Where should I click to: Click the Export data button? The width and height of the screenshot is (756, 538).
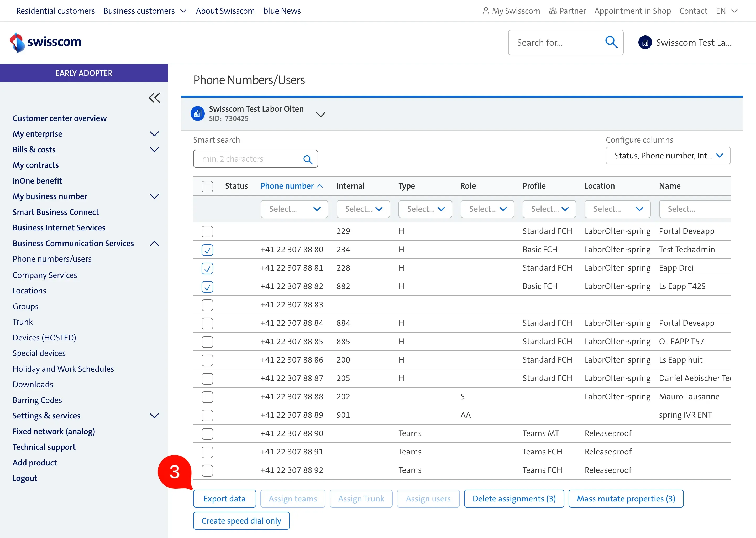pyautogui.click(x=224, y=499)
